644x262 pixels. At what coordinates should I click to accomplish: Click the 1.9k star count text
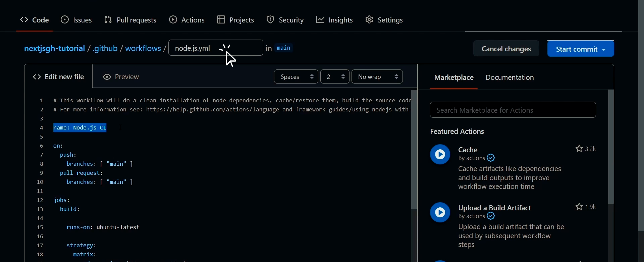point(590,207)
